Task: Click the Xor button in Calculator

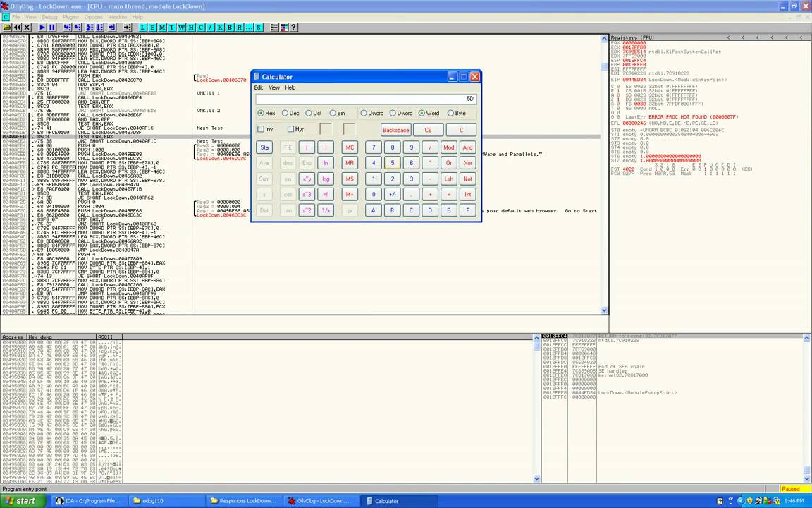Action: click(x=467, y=163)
